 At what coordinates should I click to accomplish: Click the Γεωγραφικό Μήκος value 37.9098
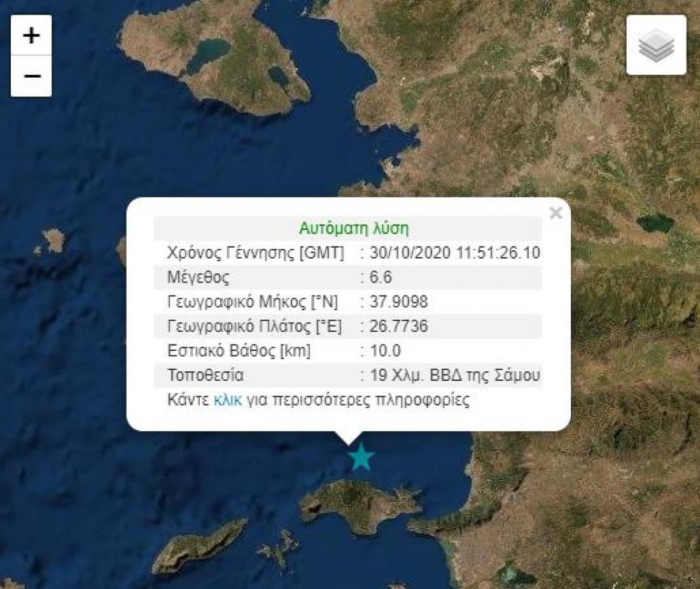(398, 302)
